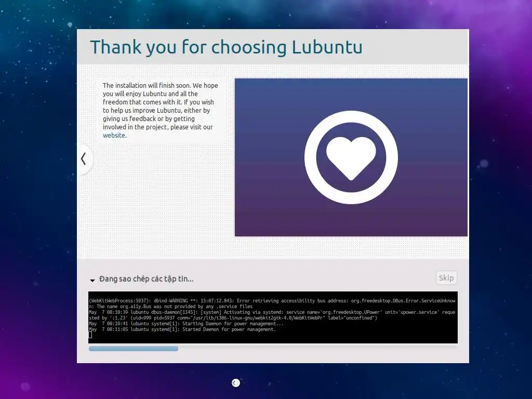Click the 'Thank you for choosing Lubuntu' heading
The image size is (532, 399).
point(227,47)
